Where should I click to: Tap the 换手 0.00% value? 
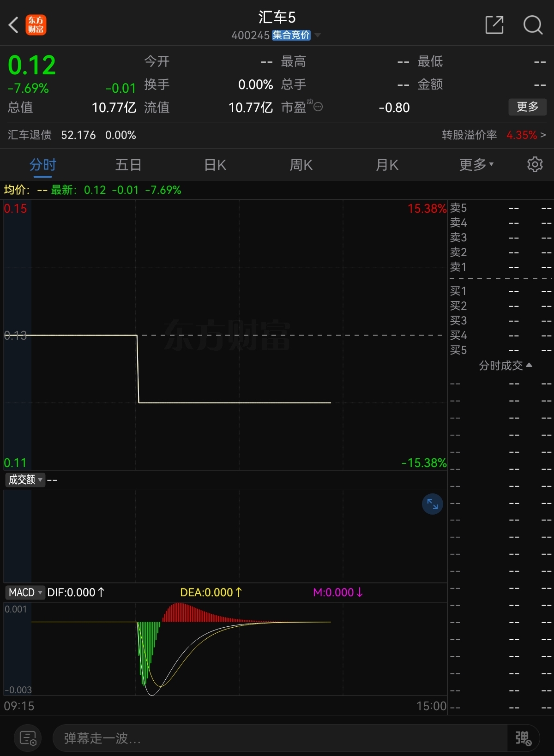(x=256, y=84)
